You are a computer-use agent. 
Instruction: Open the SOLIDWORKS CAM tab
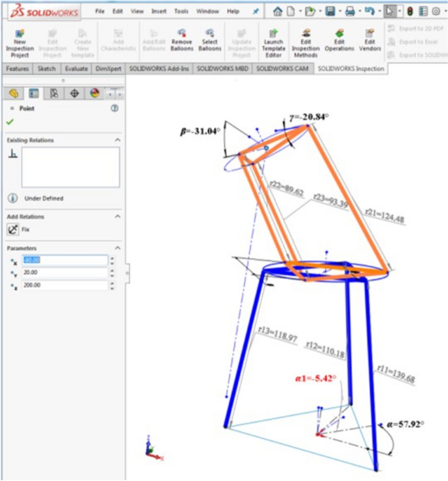pyautogui.click(x=281, y=69)
